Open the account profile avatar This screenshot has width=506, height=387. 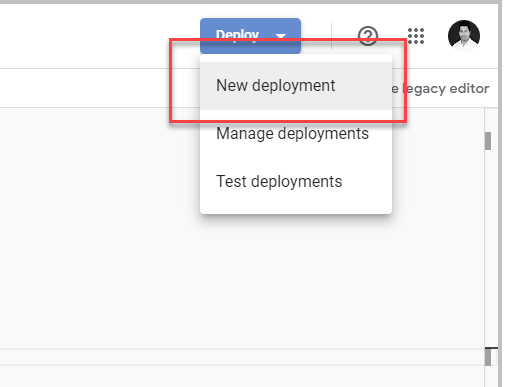click(x=464, y=36)
